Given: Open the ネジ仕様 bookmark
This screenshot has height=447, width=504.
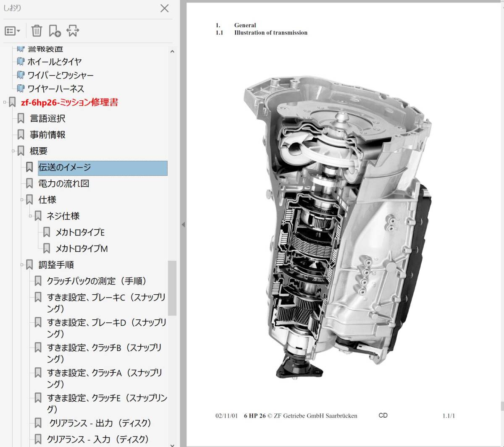Looking at the screenshot, I should tap(63, 216).
